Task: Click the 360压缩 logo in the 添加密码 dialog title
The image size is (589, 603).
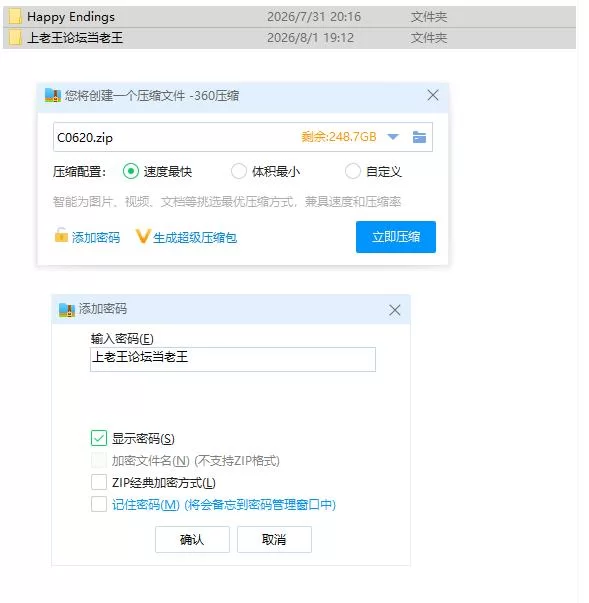Action: [x=67, y=310]
